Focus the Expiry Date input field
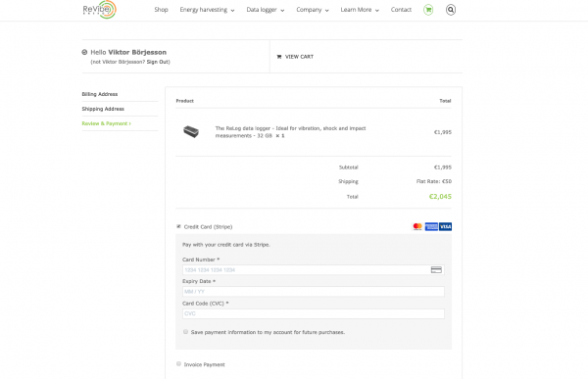Screen dimensions: 588x379 [x=314, y=292]
